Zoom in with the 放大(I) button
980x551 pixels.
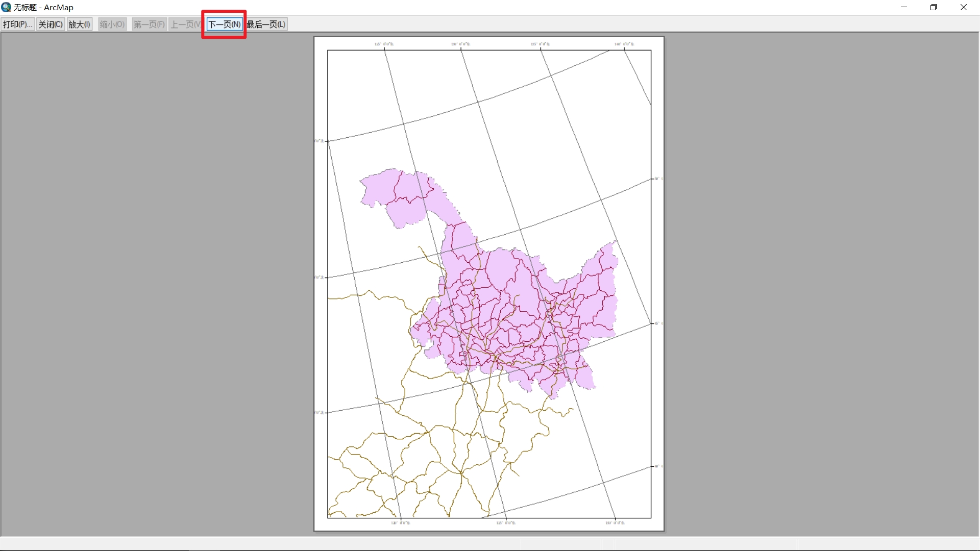pyautogui.click(x=80, y=24)
